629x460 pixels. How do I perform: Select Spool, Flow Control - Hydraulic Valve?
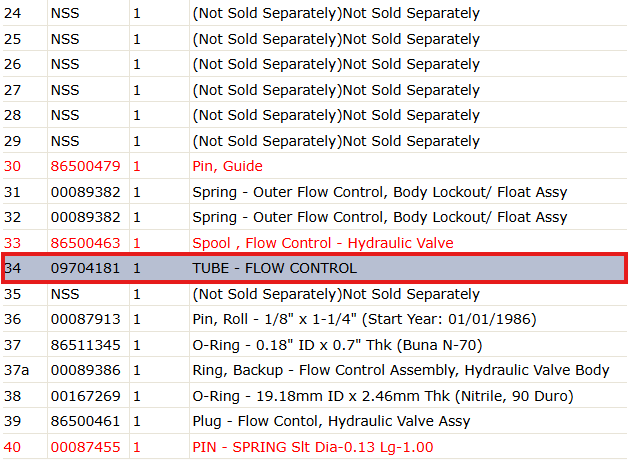click(x=323, y=243)
